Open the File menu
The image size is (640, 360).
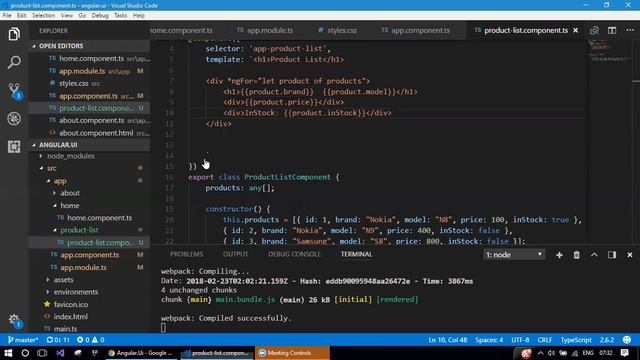7,16
